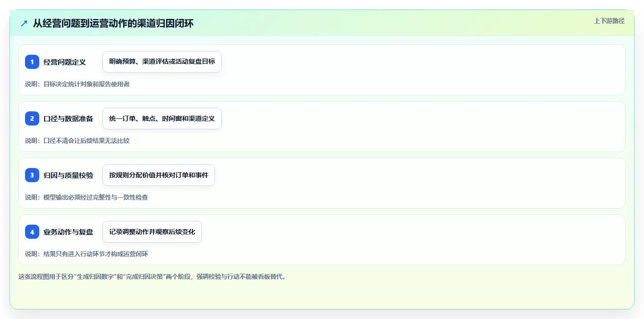Image resolution: width=644 pixels, height=319 pixels.
Task: Click the 明确预算、渠道评估或活动复盘目标 chip
Action: pyautogui.click(x=162, y=62)
